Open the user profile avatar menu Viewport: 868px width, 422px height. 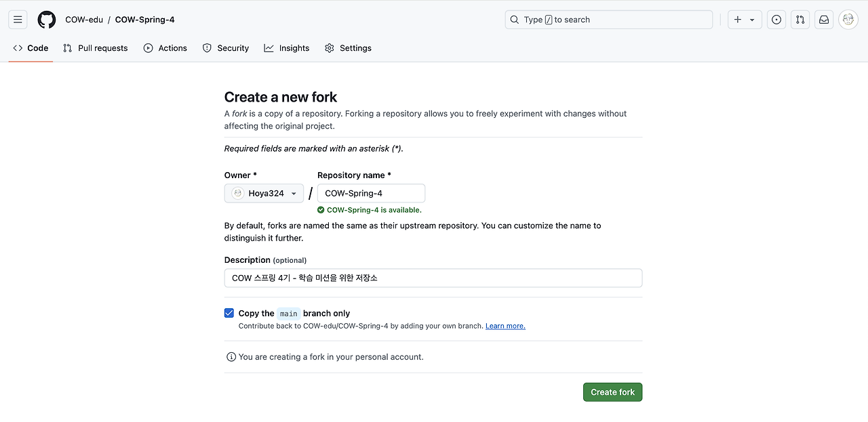coord(848,20)
